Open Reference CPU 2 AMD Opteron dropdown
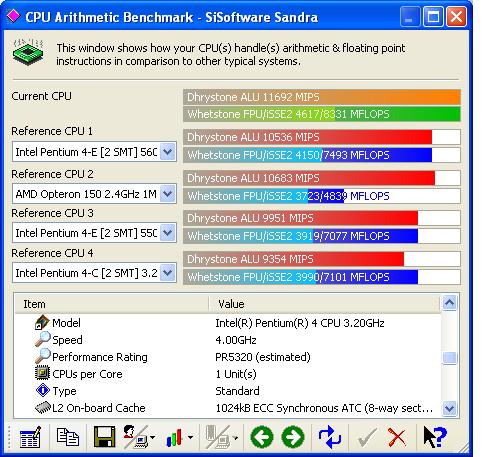The height and width of the screenshot is (457, 500). [168, 194]
